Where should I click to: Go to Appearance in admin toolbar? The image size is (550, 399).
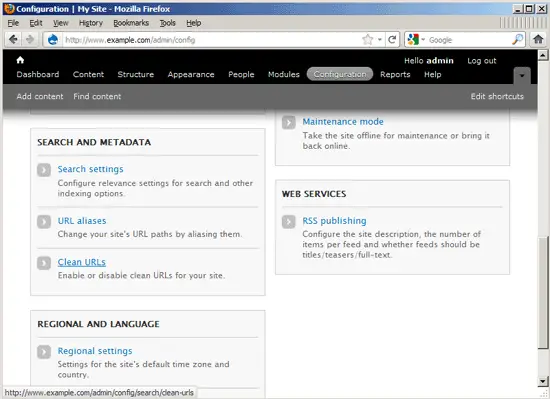pyautogui.click(x=191, y=74)
